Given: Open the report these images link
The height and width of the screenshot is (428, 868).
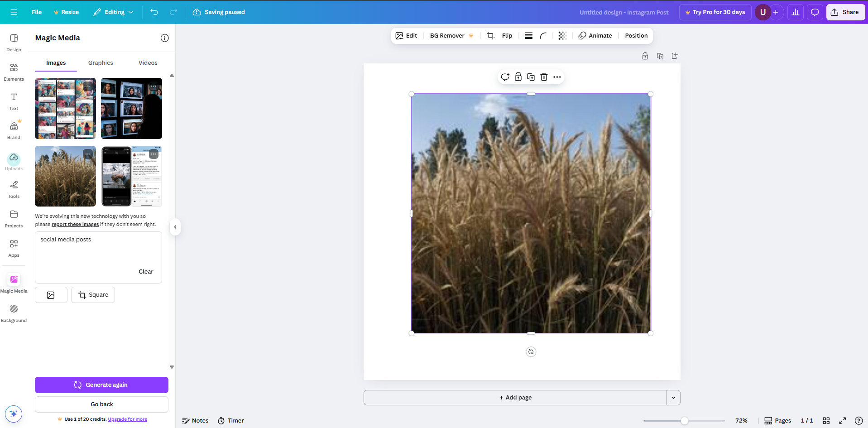Looking at the screenshot, I should 74,224.
